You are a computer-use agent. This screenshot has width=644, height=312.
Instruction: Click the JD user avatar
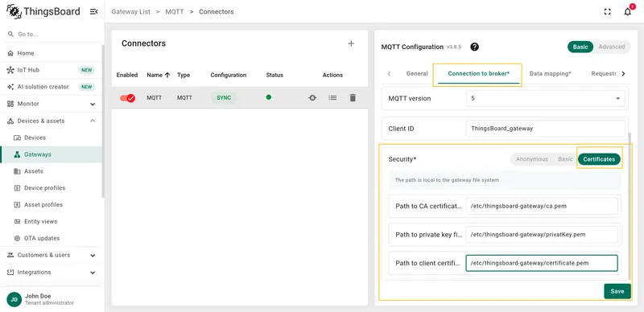(14, 299)
